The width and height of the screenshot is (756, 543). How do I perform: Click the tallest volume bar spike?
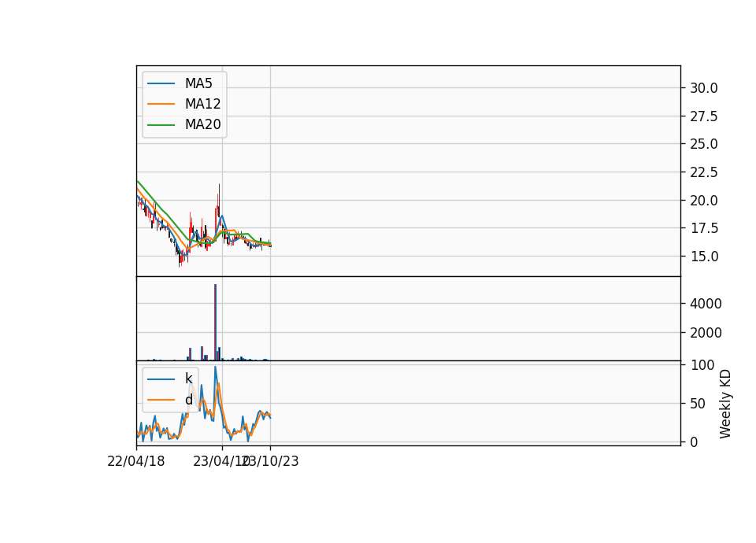tap(216, 323)
